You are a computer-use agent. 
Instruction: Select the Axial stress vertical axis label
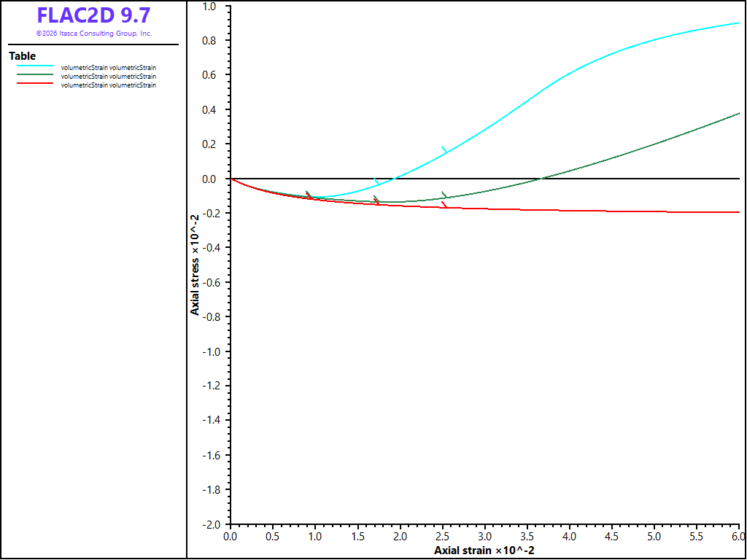click(x=195, y=265)
